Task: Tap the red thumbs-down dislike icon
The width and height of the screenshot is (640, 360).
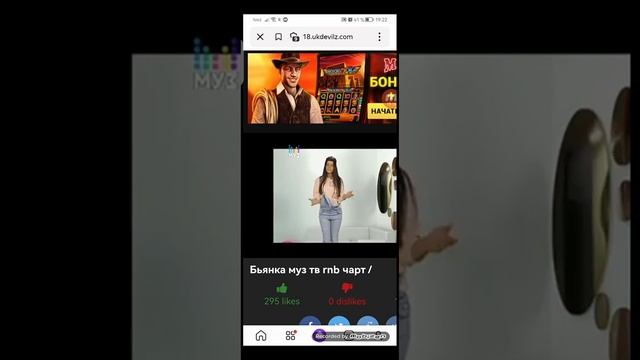Action: (347, 288)
